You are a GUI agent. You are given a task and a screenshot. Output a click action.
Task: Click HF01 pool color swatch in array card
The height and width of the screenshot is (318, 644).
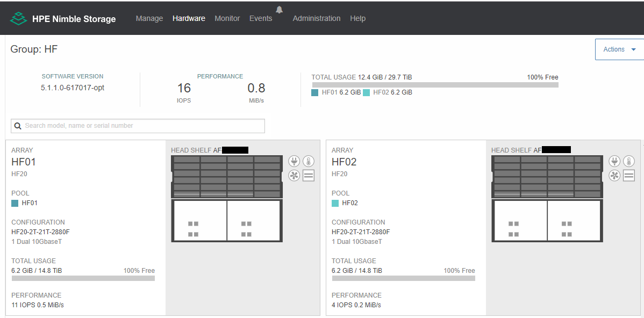point(15,203)
